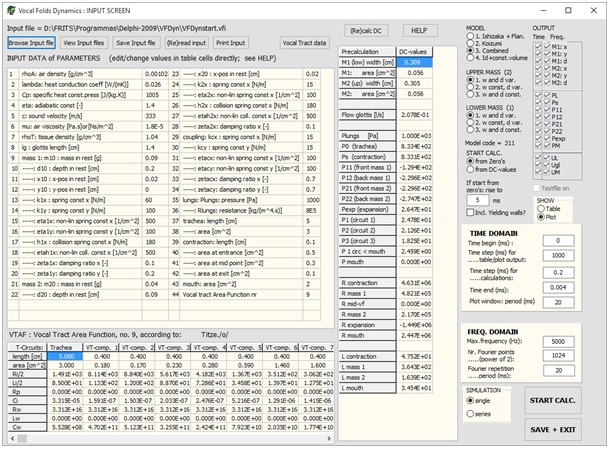Screen dimensions: 610x451
Task: Click Fourier repetition period field
Action: [558, 370]
